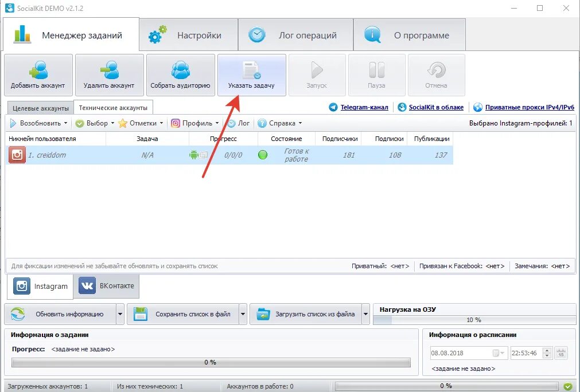The height and width of the screenshot is (392, 580).
Task: Click the calendar schedule icon
Action: [561, 353]
